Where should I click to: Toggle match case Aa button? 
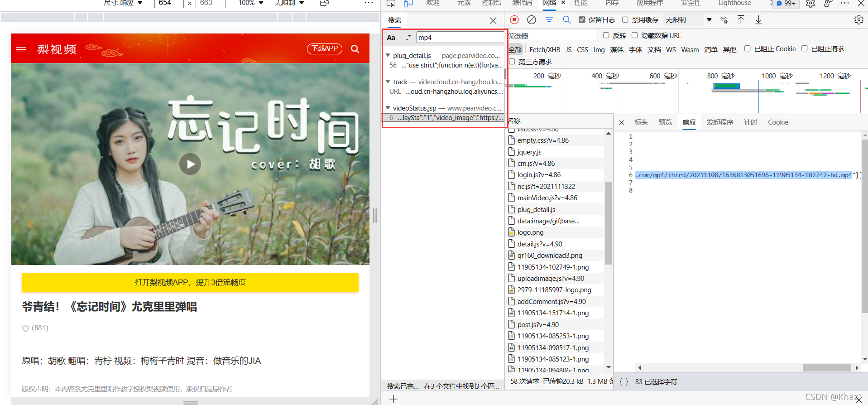point(391,38)
